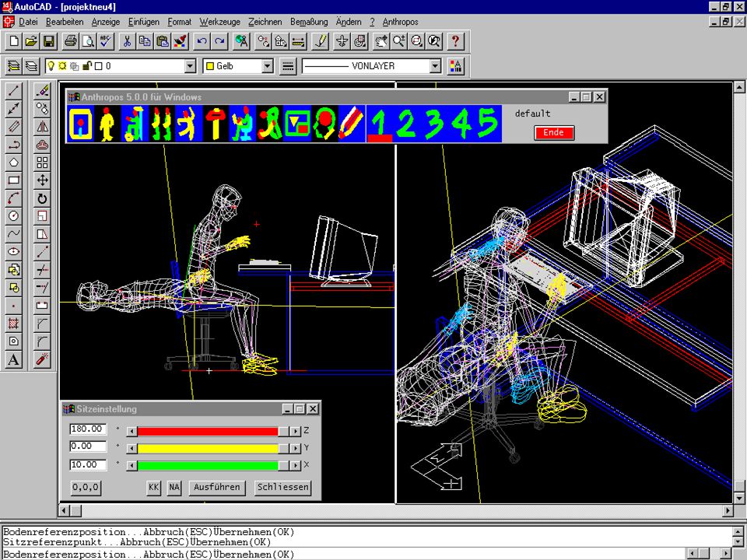Toggle layer on/off lightbulb icon
Screen dimensions: 747x560
point(51,66)
